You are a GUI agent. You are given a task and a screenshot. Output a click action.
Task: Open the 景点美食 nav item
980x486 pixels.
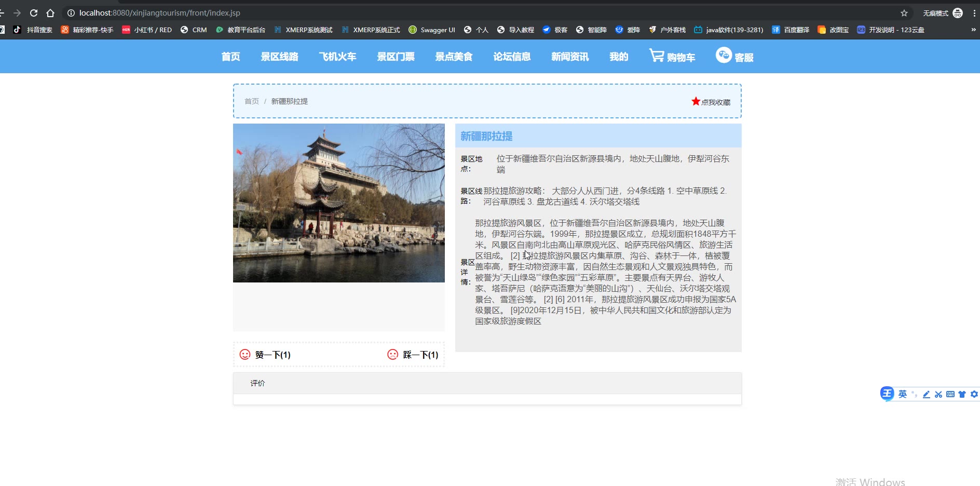[454, 57]
